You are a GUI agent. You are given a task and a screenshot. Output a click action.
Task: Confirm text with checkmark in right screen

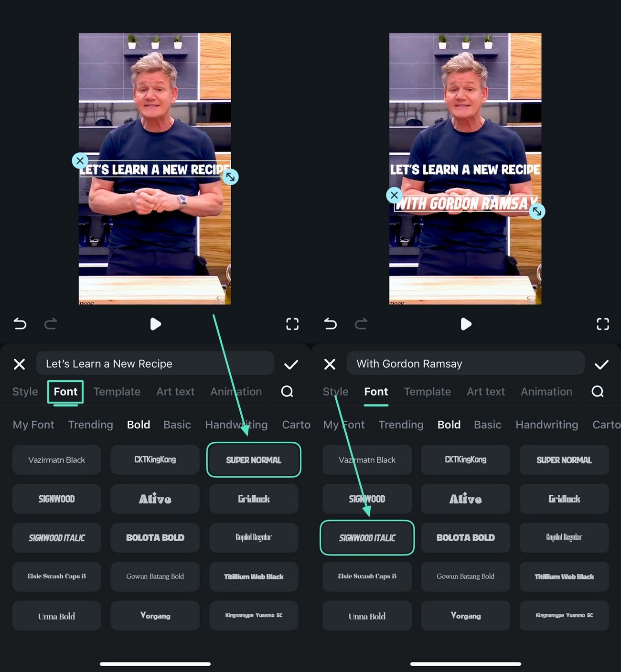click(601, 365)
